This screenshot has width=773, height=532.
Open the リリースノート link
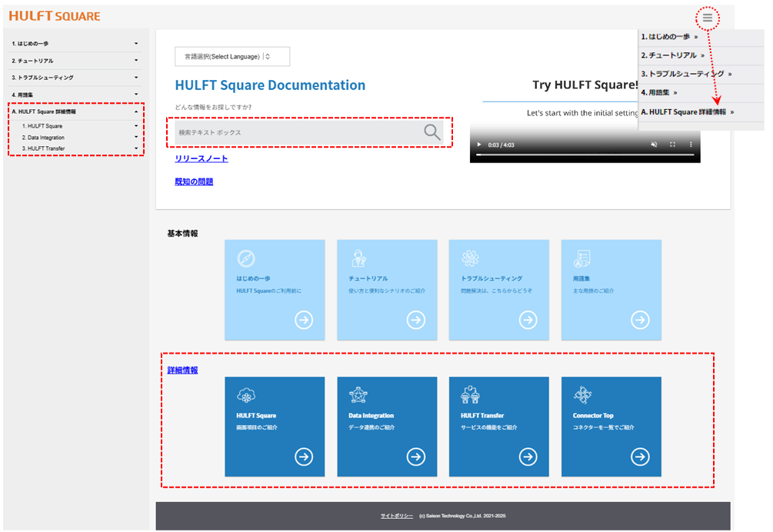pos(202,158)
